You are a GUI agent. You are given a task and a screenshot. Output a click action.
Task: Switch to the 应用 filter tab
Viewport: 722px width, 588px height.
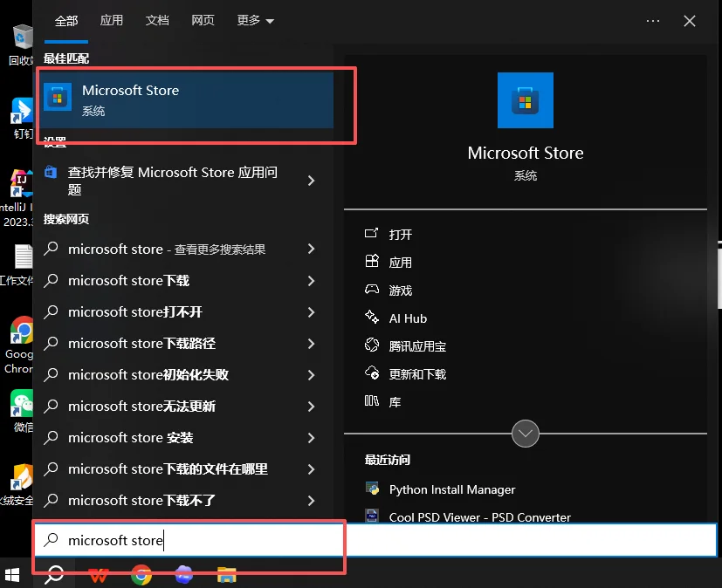[112, 21]
